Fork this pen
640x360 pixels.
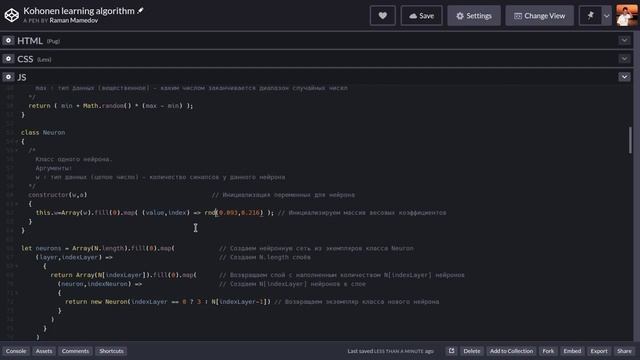pyautogui.click(x=548, y=351)
